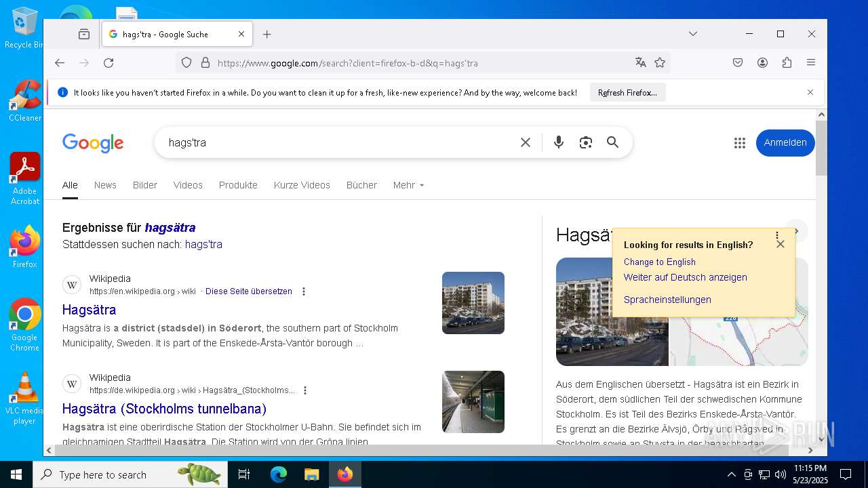This screenshot has height=488, width=868.
Task: Click the Refresh Firefox... button
Action: (627, 93)
